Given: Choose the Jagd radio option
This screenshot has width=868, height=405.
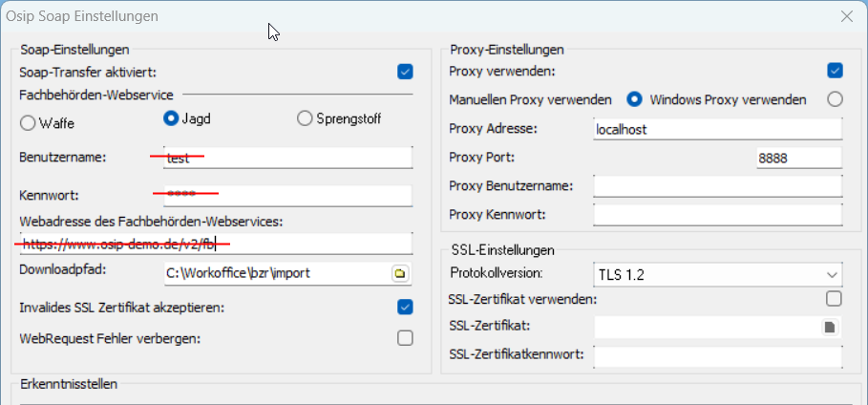Looking at the screenshot, I should (171, 118).
